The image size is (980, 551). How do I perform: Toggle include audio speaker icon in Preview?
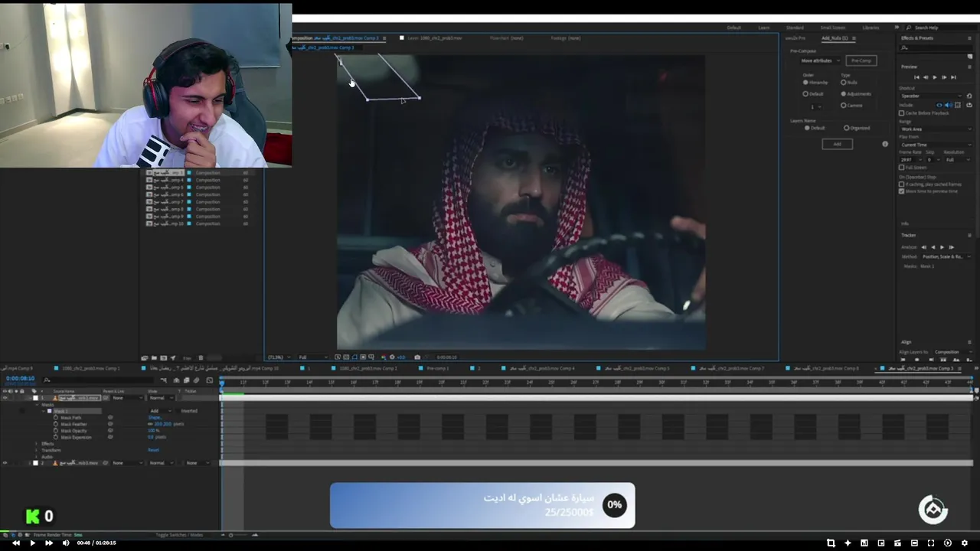click(x=948, y=105)
